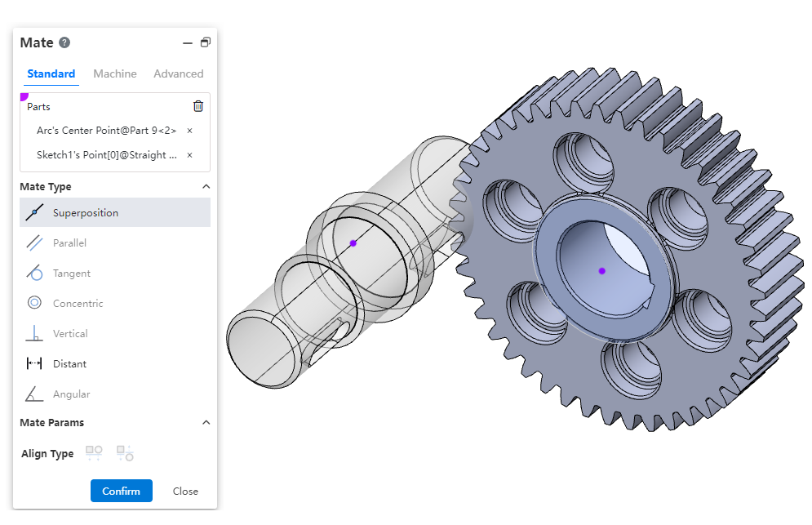Screen dimensions: 812x525
Task: Select the Concentric mate type
Action: pos(78,304)
